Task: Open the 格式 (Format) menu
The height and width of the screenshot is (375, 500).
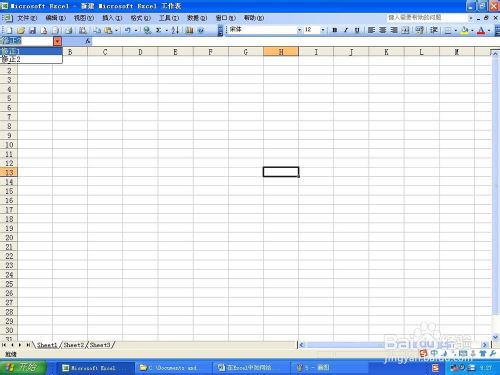Action: click(x=141, y=18)
